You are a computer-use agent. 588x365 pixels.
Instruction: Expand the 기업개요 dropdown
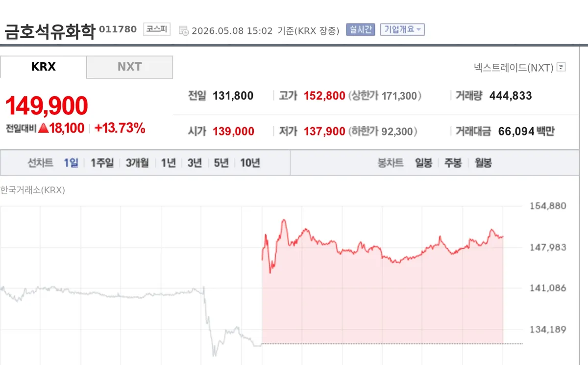point(402,29)
